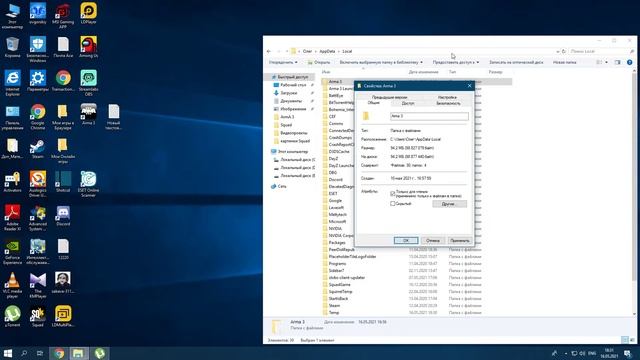Confirm properties with the OK button
The image size is (640, 360).
[x=406, y=240]
